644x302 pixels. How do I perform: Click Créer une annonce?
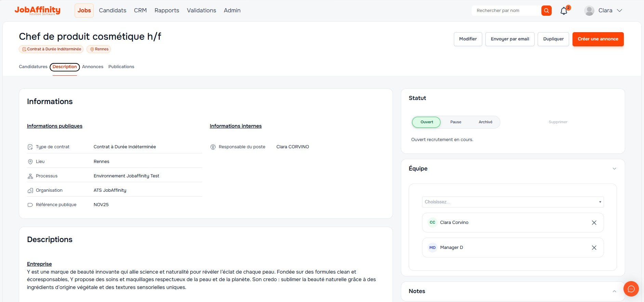pyautogui.click(x=598, y=39)
